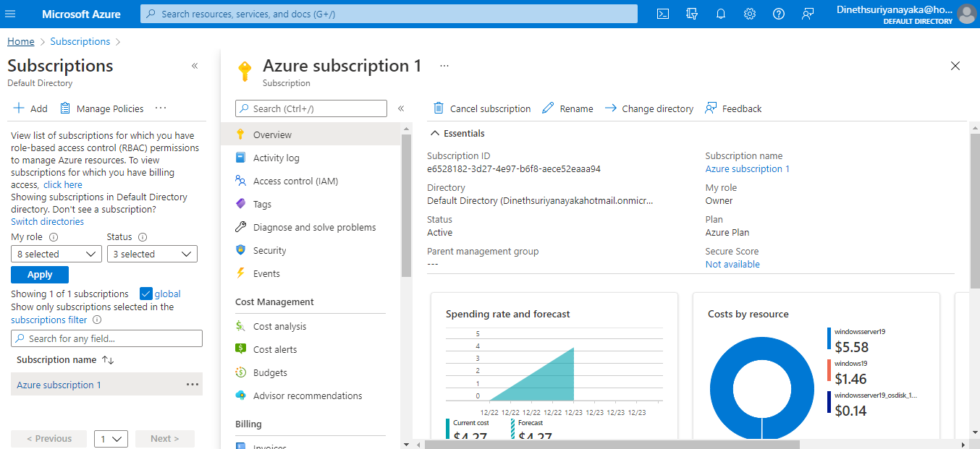The width and height of the screenshot is (980, 449).
Task: Collapse the subscription resource menu
Action: (x=400, y=108)
